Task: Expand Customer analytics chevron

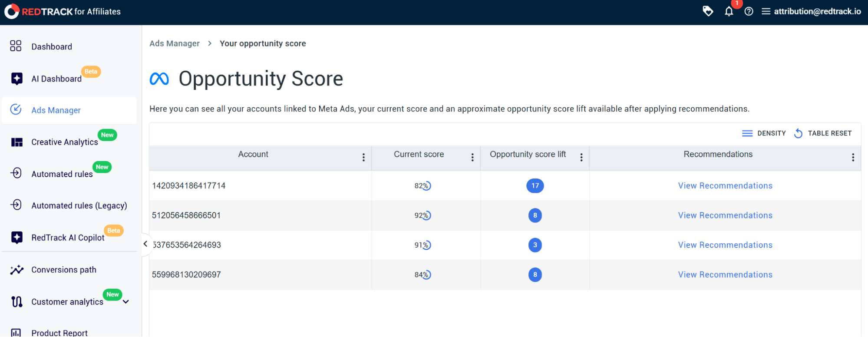Action: pyautogui.click(x=126, y=302)
